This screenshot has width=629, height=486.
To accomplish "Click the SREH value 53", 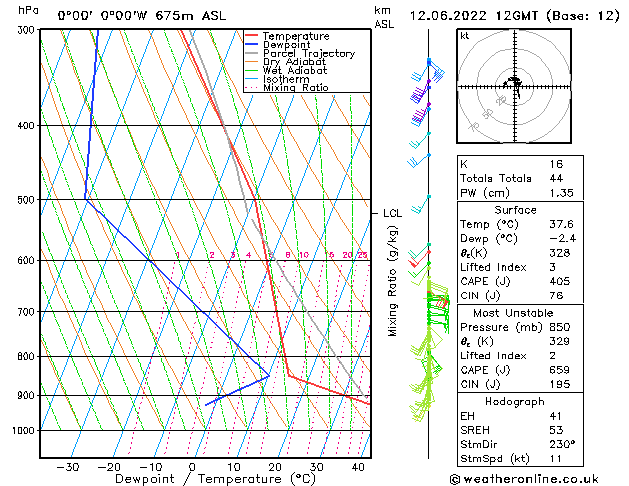I will [556, 430].
